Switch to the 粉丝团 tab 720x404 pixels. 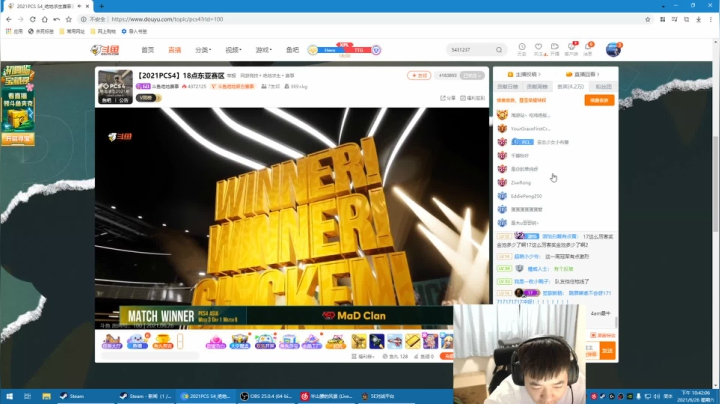603,86
